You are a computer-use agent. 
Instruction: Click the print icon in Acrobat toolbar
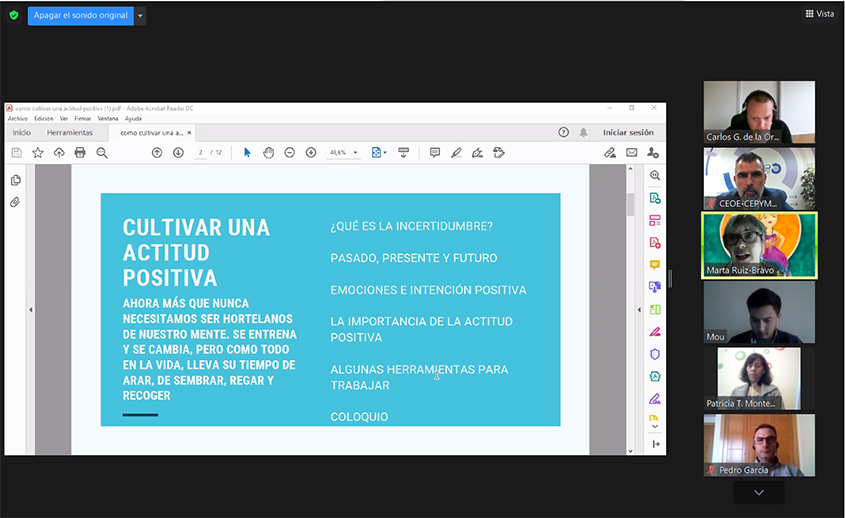pos(80,153)
